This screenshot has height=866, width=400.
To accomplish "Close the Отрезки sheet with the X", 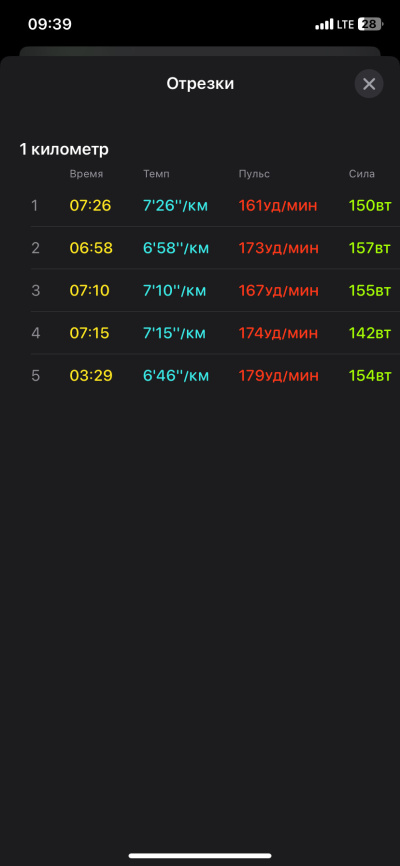I will (x=369, y=84).
